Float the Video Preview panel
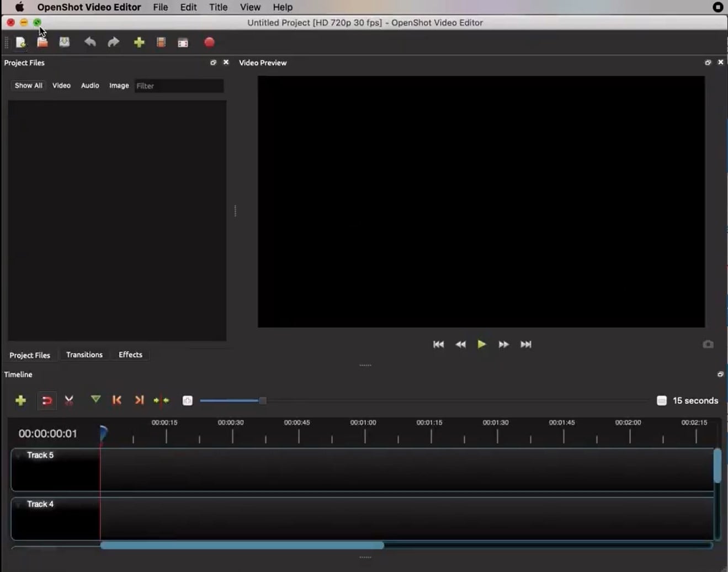Screen dimensions: 728x572 pyautogui.click(x=708, y=63)
